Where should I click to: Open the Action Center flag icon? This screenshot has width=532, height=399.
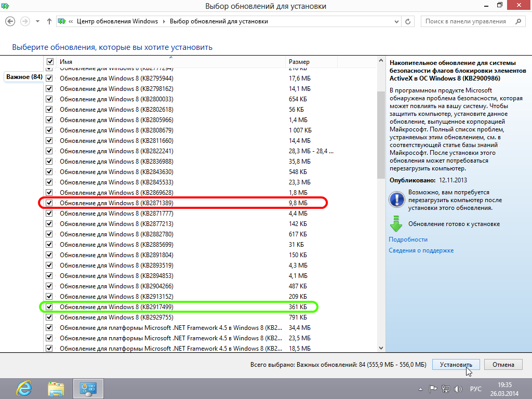coord(433,389)
